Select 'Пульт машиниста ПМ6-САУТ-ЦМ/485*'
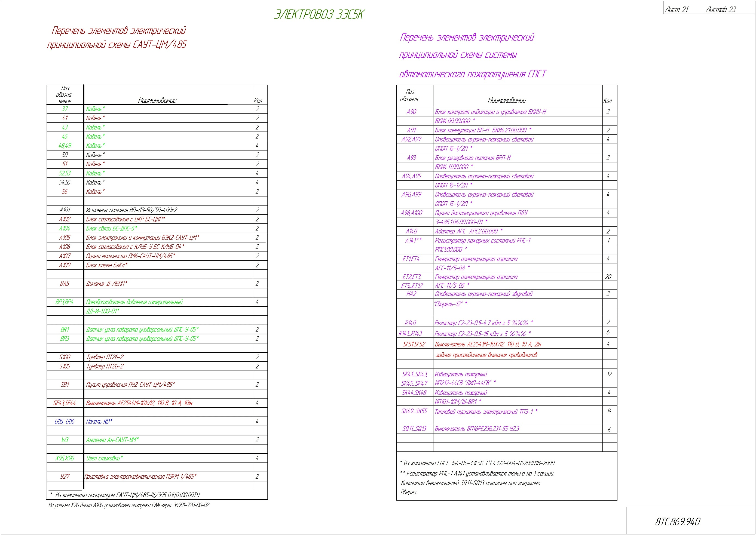The width and height of the screenshot is (756, 535). (x=130, y=256)
